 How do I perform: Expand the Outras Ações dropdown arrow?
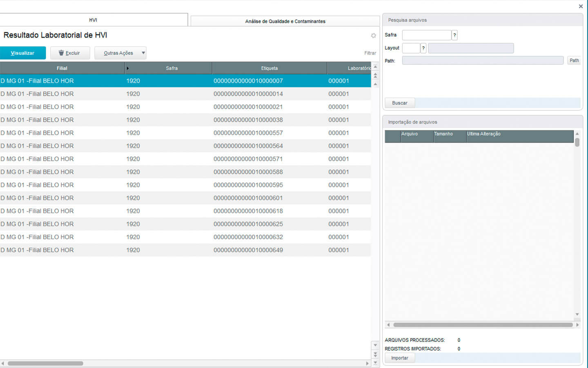tap(143, 53)
